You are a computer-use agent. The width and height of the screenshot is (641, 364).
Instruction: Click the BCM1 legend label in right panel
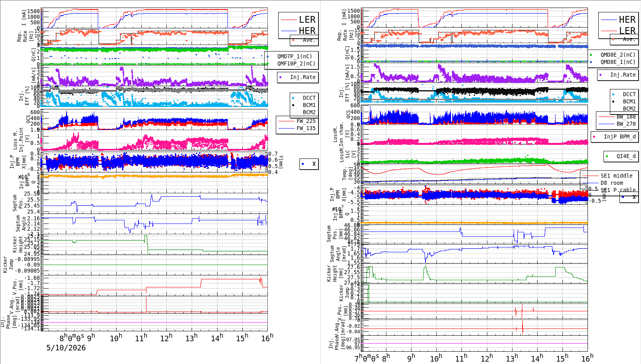[629, 102]
